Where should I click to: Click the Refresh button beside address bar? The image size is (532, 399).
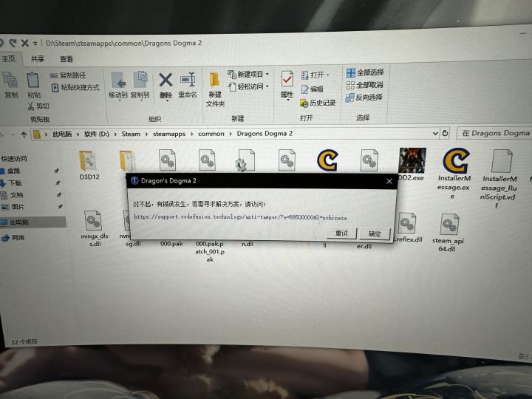click(x=445, y=133)
